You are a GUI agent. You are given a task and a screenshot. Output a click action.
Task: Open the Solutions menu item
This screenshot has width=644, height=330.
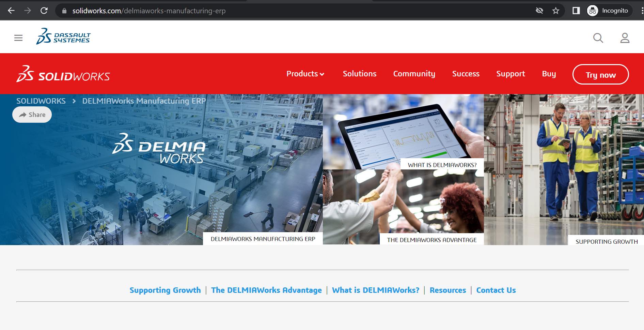pyautogui.click(x=360, y=74)
